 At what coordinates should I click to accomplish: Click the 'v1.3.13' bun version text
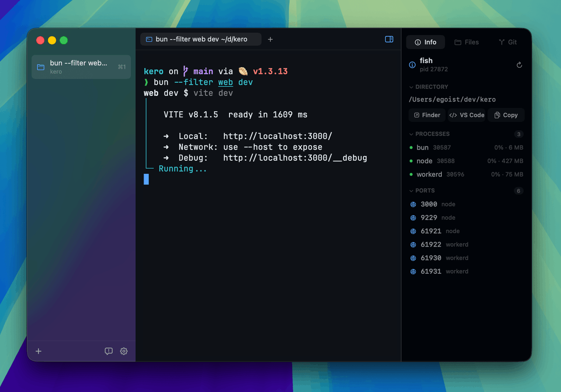coord(270,71)
